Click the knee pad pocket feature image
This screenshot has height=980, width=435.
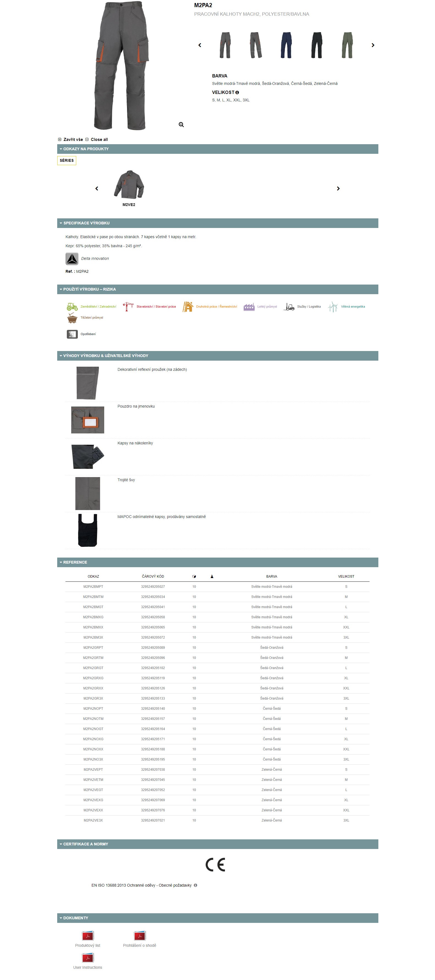coord(88,456)
